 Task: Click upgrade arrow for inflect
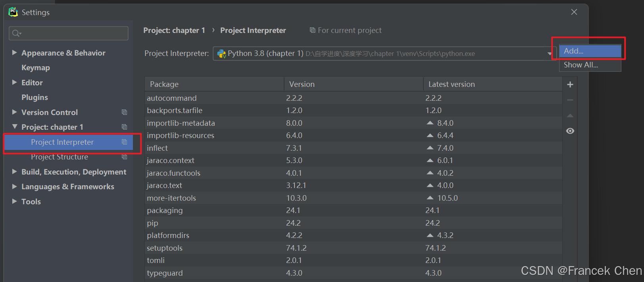pyautogui.click(x=430, y=148)
